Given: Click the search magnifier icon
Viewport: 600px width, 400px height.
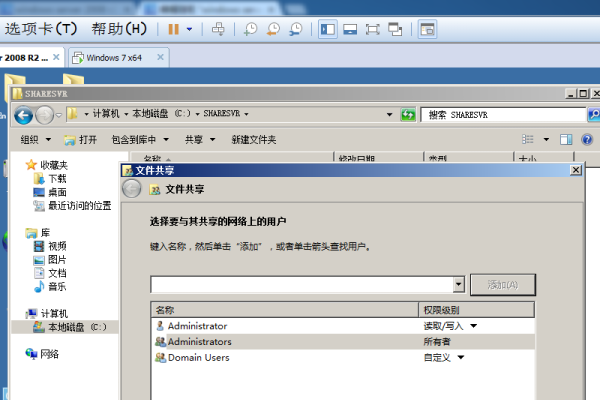Looking at the screenshot, I should [593, 115].
